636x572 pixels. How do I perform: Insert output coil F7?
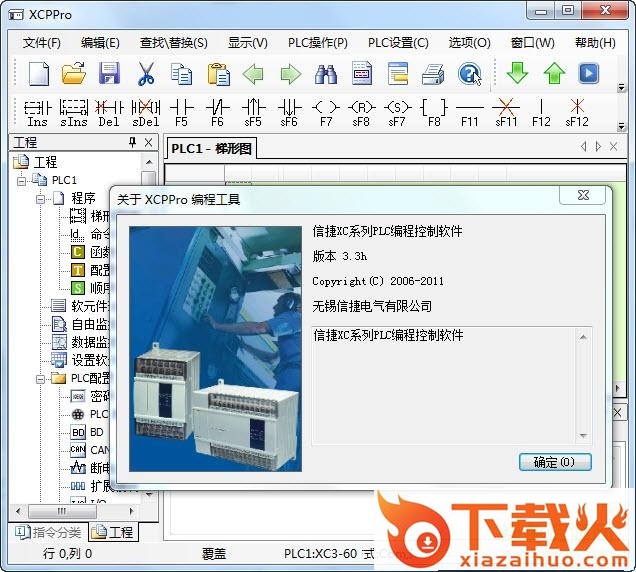[x=326, y=113]
